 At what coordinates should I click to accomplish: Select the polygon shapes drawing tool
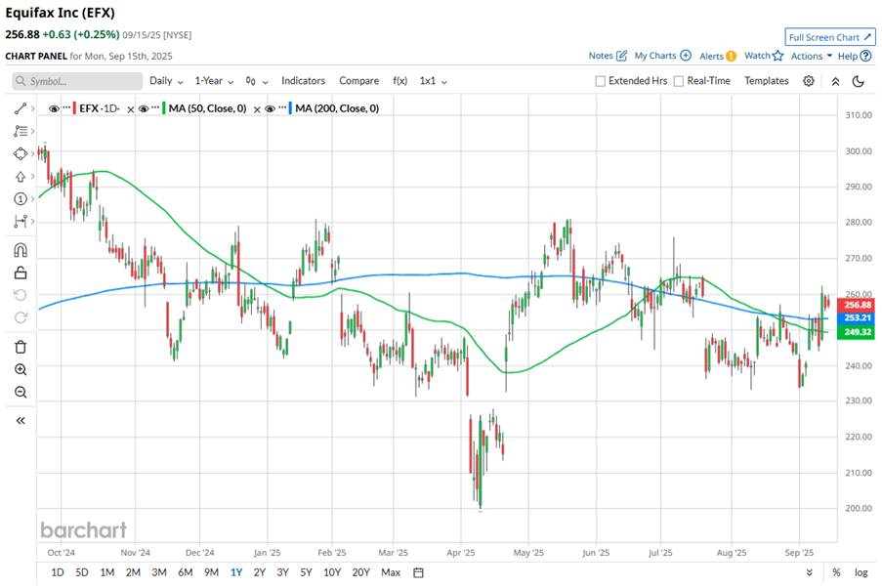pos(21,153)
